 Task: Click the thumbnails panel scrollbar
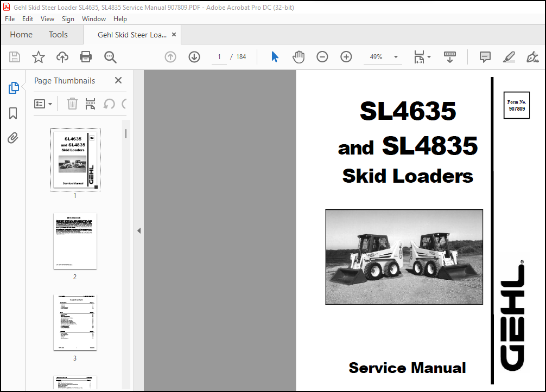(x=126, y=133)
